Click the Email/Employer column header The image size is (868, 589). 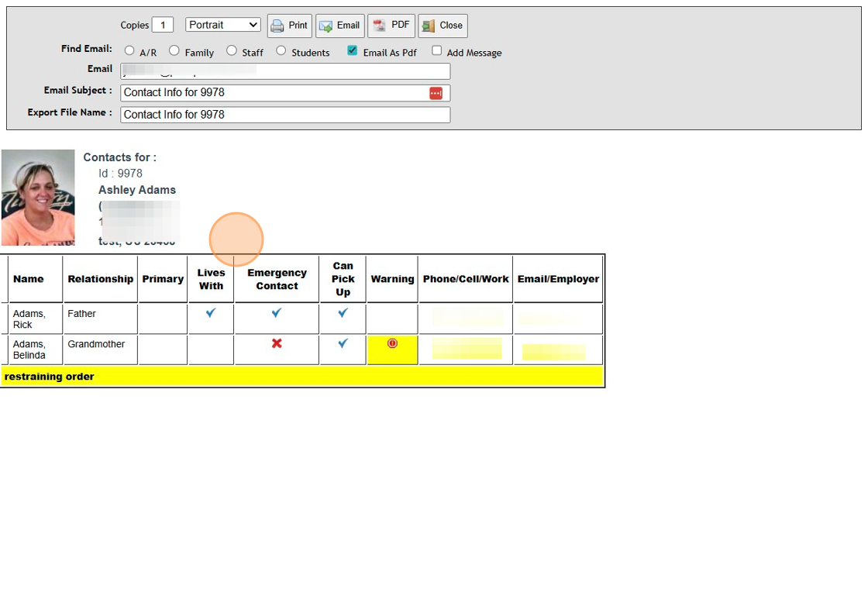(558, 279)
